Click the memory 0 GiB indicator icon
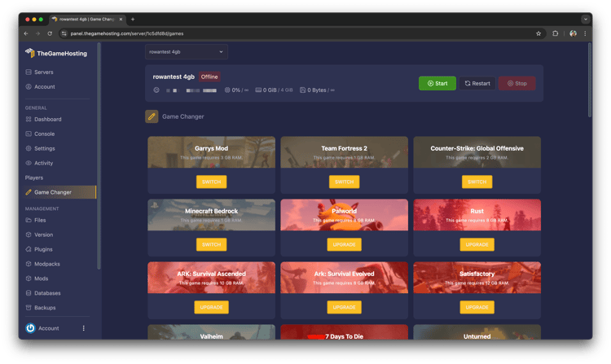Screen dimensions: 611x364 (x=258, y=90)
